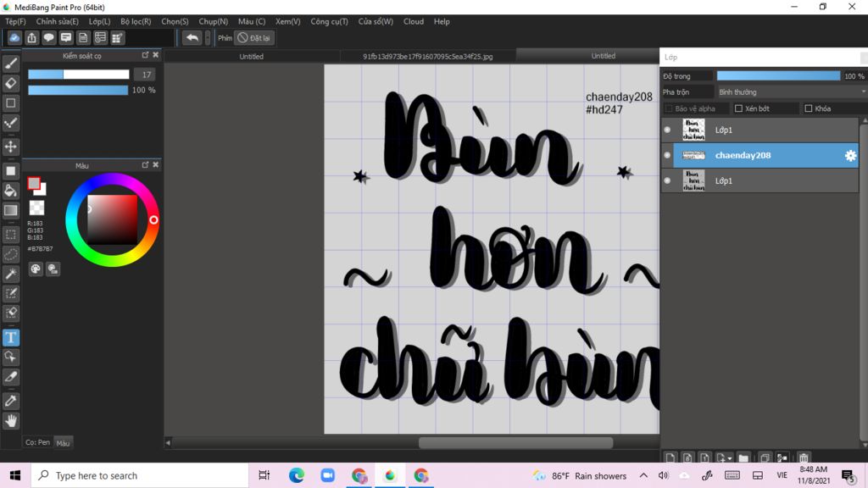Open the taskbar volume control
The image size is (868, 488).
pyautogui.click(x=663, y=475)
